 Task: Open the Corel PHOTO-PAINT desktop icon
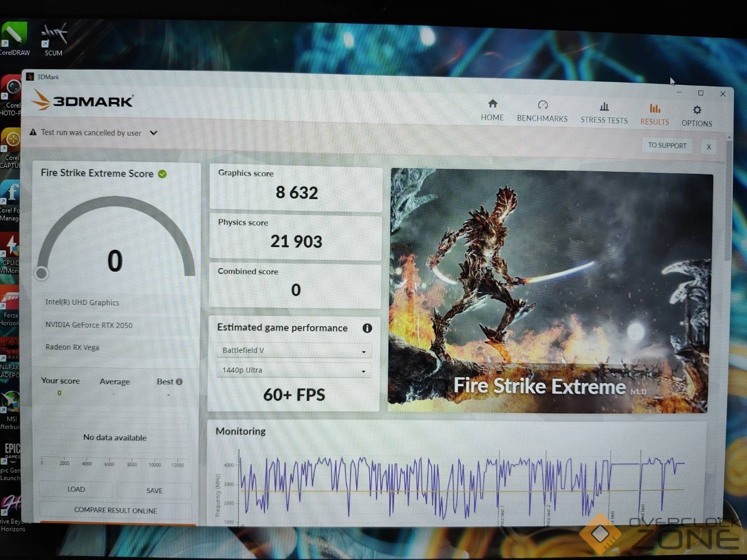click(x=11, y=96)
